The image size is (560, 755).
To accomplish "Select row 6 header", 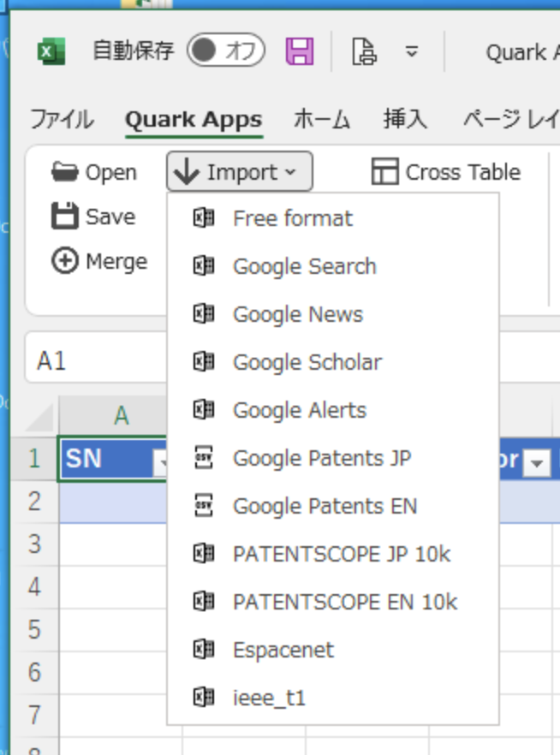I will 33,673.
